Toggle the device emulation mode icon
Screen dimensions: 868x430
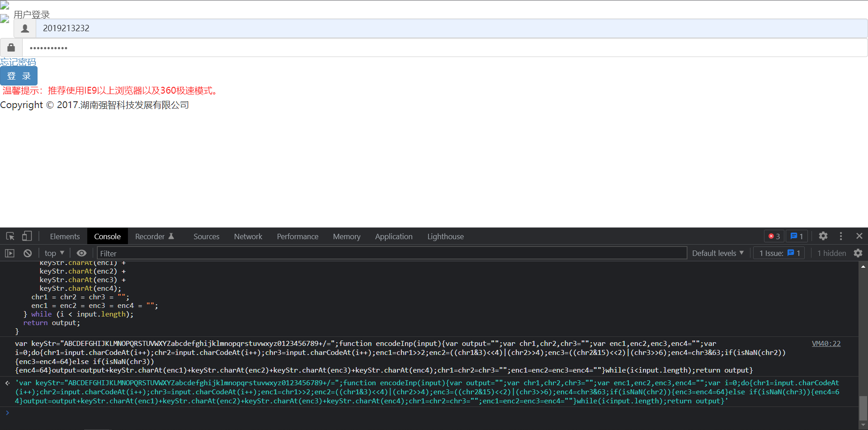27,236
